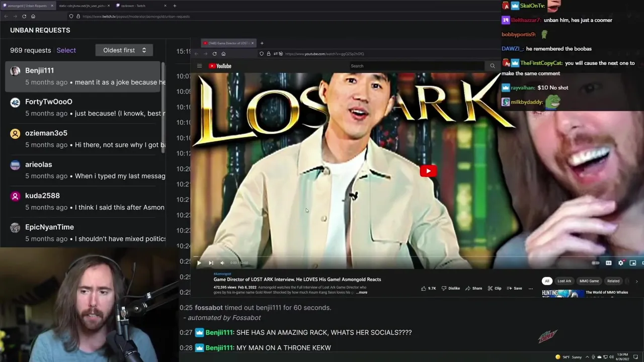Viewport: 644px width, 362px height.
Task: Click the YouTube logo
Action: point(220,66)
